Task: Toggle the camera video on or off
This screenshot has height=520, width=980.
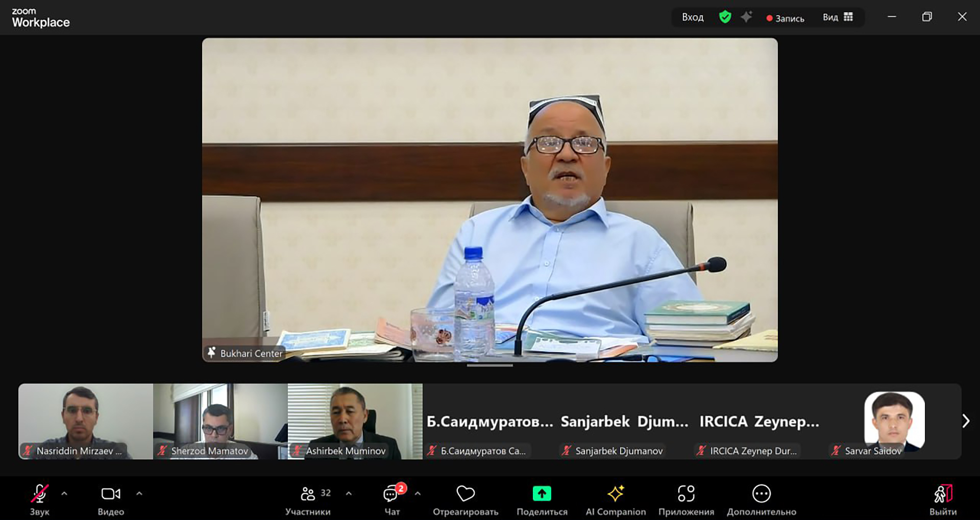Action: 111,494
